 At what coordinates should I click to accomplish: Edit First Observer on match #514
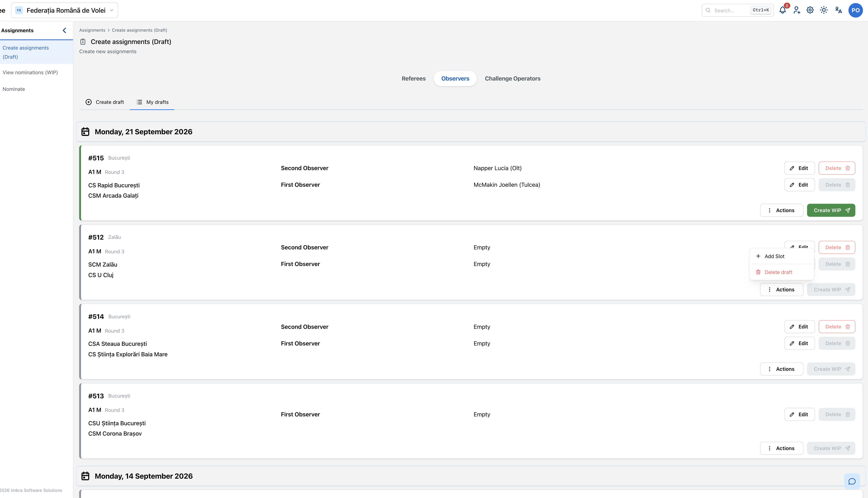point(799,343)
